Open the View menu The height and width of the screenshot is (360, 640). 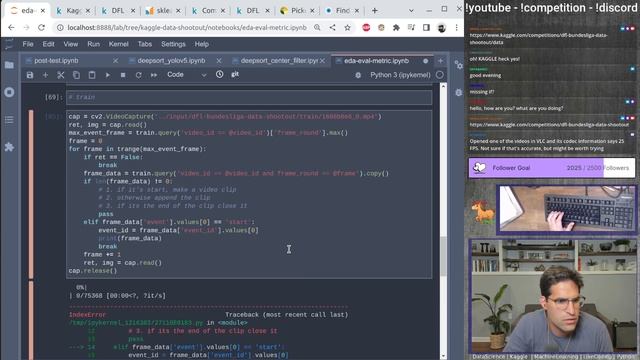pos(71,44)
